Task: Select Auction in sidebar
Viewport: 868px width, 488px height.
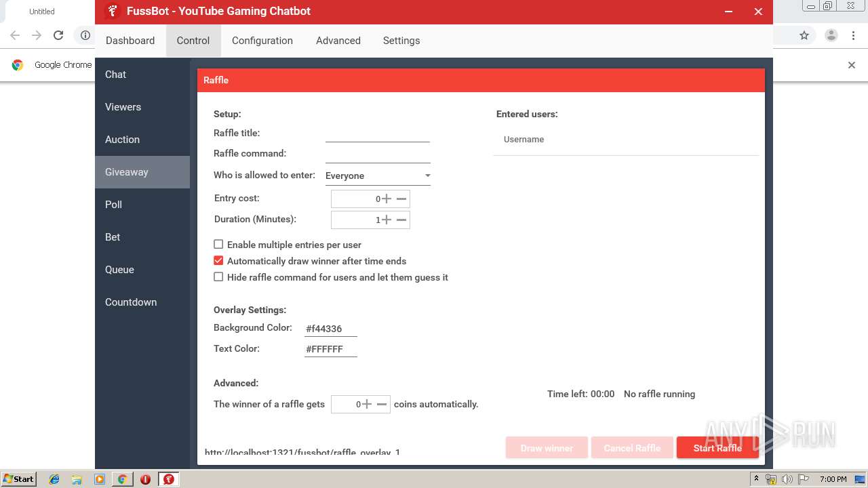Action: pos(142,140)
